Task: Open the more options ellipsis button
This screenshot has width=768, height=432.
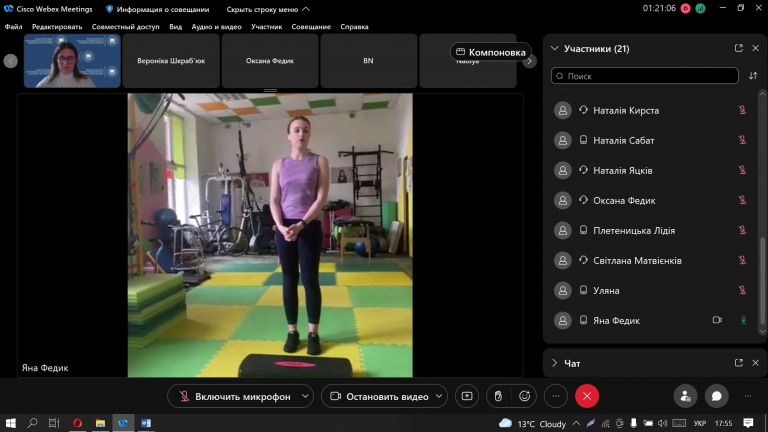Action: click(555, 396)
